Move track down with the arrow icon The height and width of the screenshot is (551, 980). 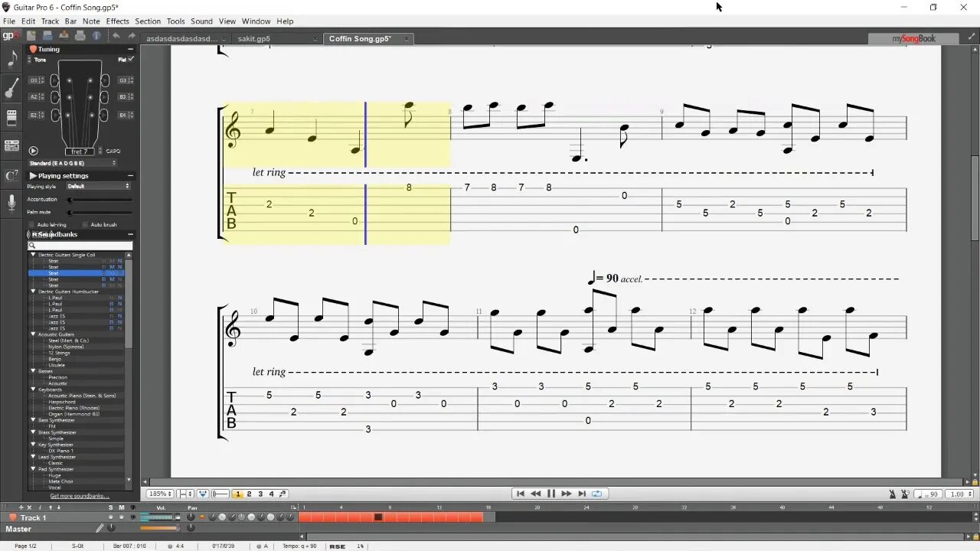point(58,507)
